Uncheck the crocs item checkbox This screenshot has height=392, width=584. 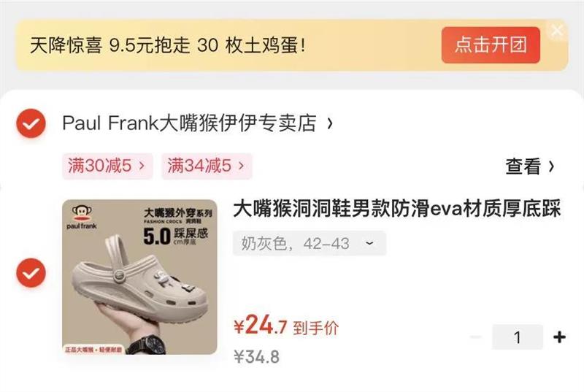31,273
